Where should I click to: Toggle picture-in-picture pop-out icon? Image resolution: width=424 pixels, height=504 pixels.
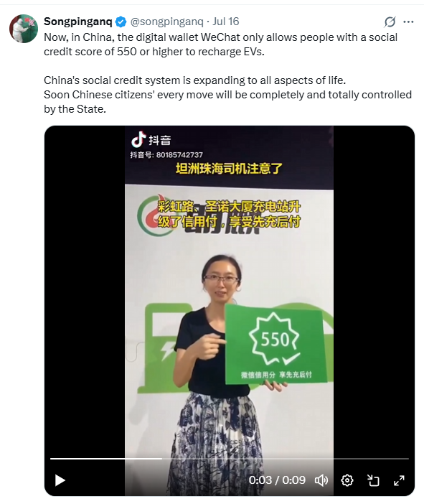[x=373, y=480]
